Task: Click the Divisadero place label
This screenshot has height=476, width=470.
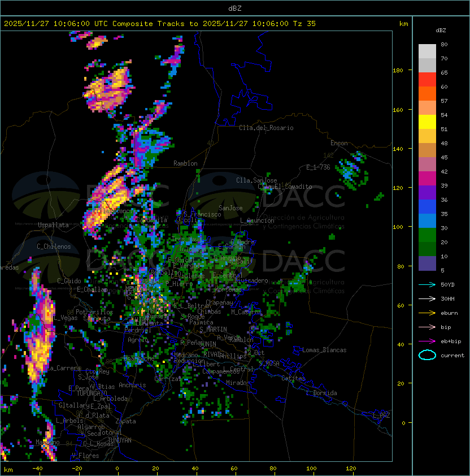Action: (251, 280)
